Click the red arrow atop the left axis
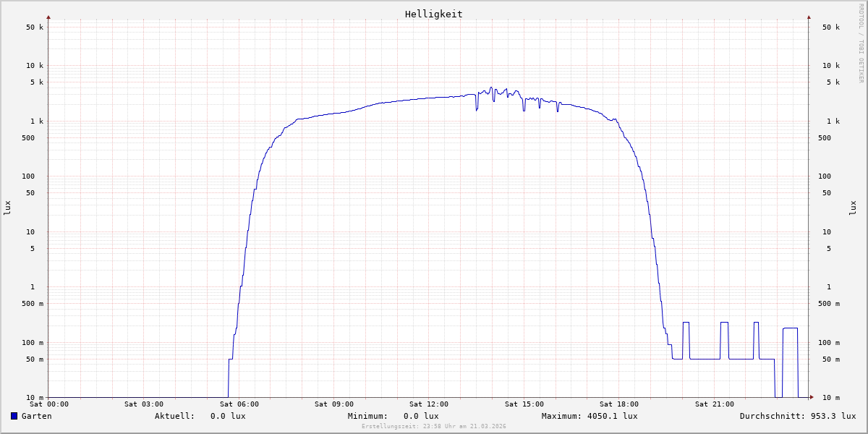This screenshot has width=868, height=434. click(x=48, y=17)
